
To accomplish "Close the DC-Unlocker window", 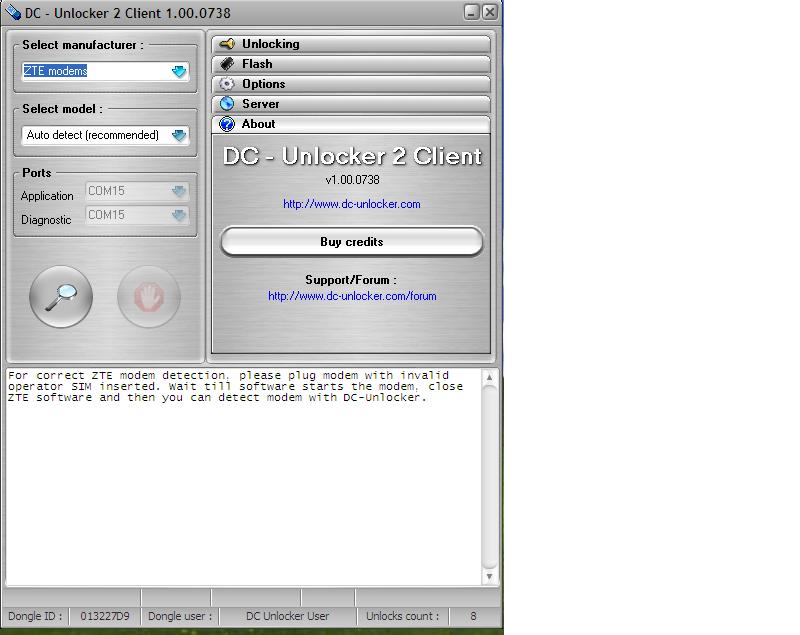I will pyautogui.click(x=489, y=12).
